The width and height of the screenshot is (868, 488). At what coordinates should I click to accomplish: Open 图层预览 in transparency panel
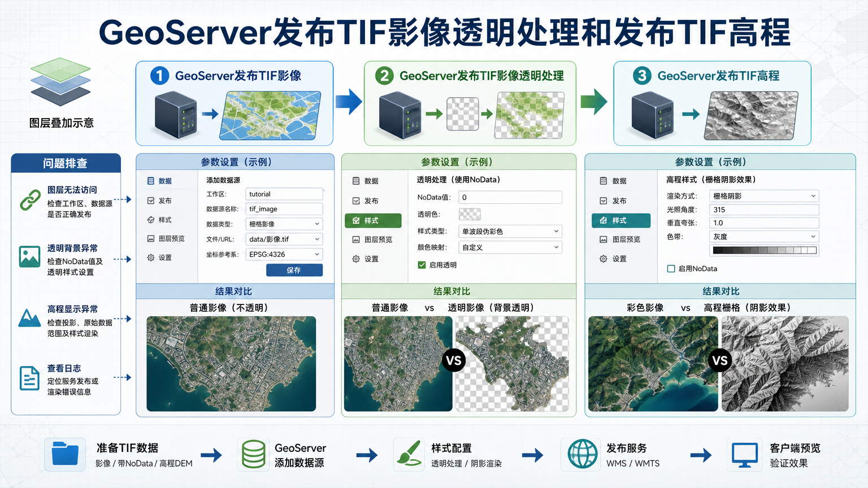373,239
